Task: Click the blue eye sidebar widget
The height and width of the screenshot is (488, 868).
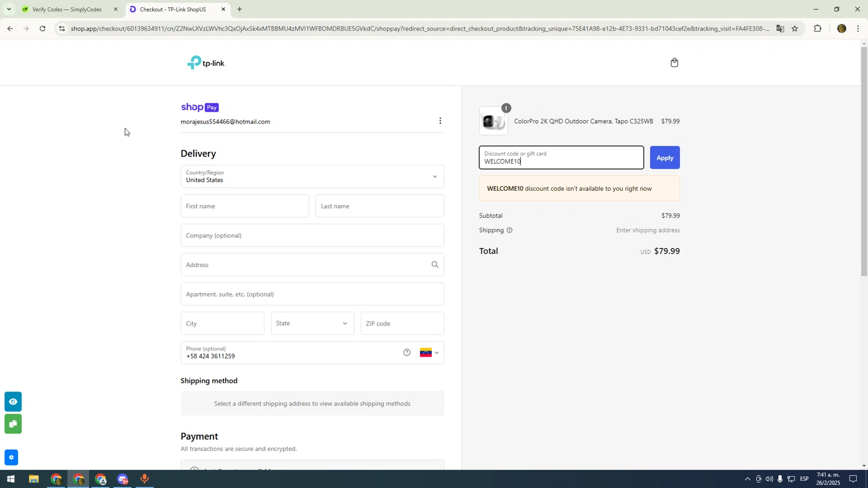Action: pyautogui.click(x=13, y=401)
